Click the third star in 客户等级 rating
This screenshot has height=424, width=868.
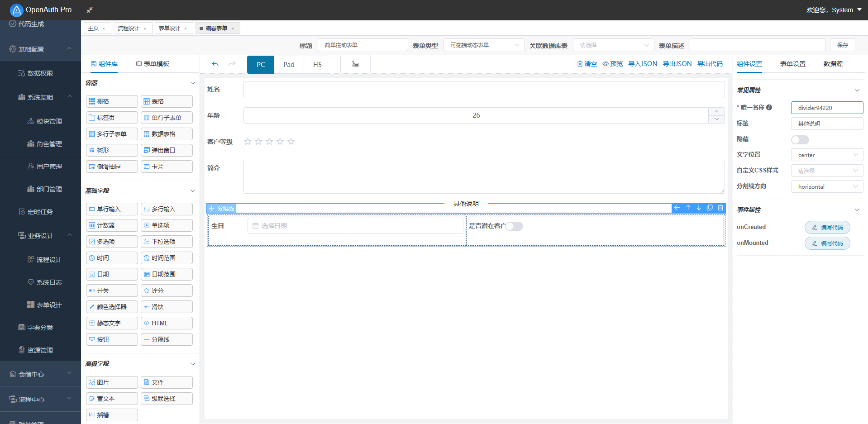pos(269,142)
